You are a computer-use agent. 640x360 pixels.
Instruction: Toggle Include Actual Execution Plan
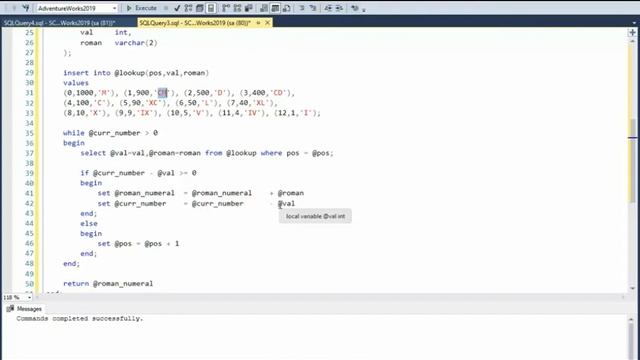(226, 8)
